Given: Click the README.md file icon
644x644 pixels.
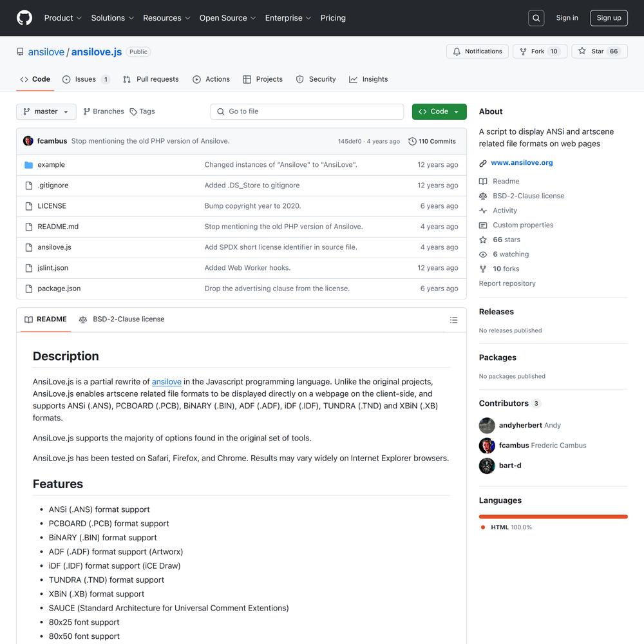Looking at the screenshot, I should 29,227.
